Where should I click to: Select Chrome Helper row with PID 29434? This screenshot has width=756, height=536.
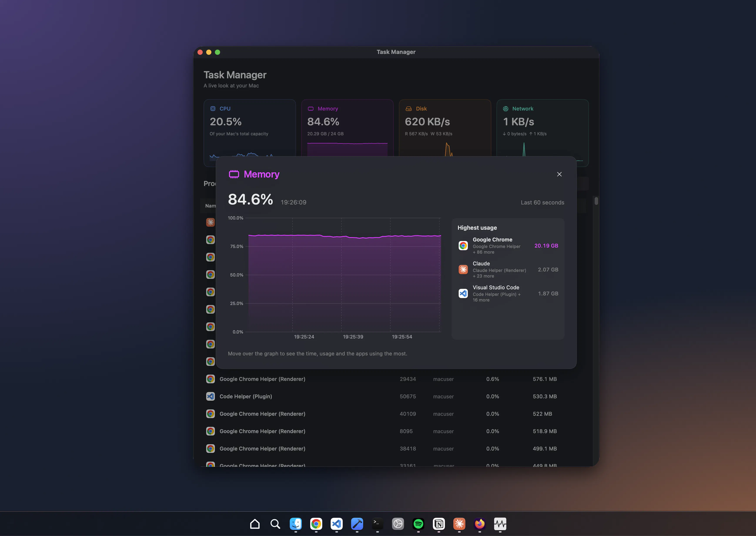tap(393, 379)
